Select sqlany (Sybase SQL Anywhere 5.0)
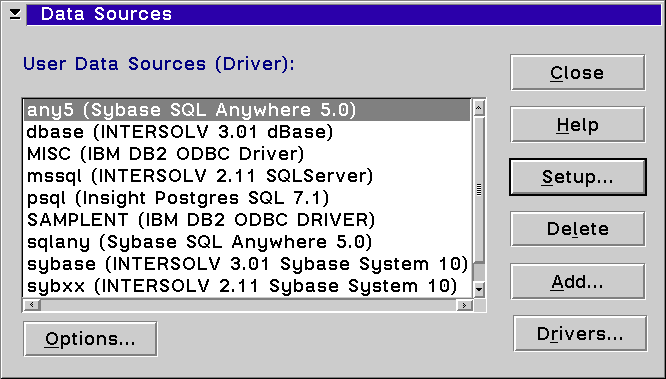The image size is (666, 379). (248, 242)
